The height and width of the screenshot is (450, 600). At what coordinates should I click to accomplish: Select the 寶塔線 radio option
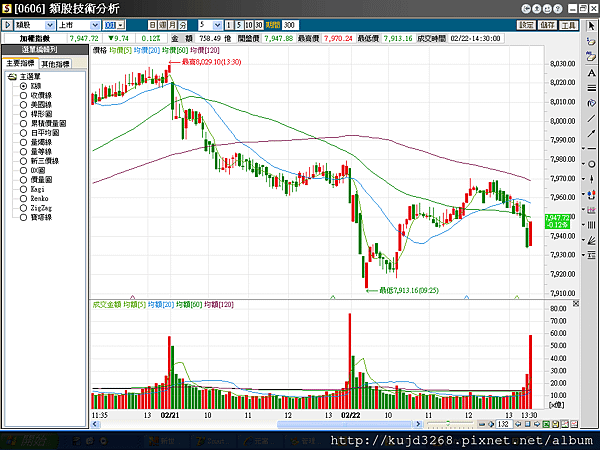coord(23,217)
